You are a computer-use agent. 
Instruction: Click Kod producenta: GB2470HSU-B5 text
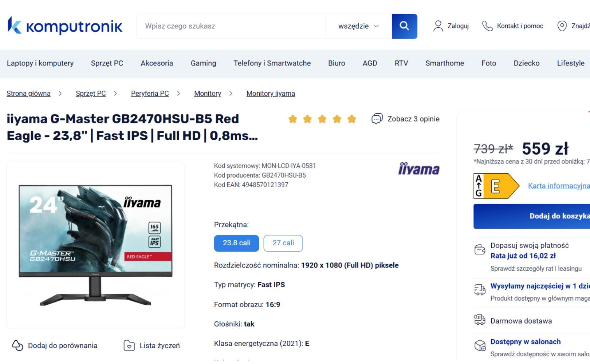click(260, 175)
